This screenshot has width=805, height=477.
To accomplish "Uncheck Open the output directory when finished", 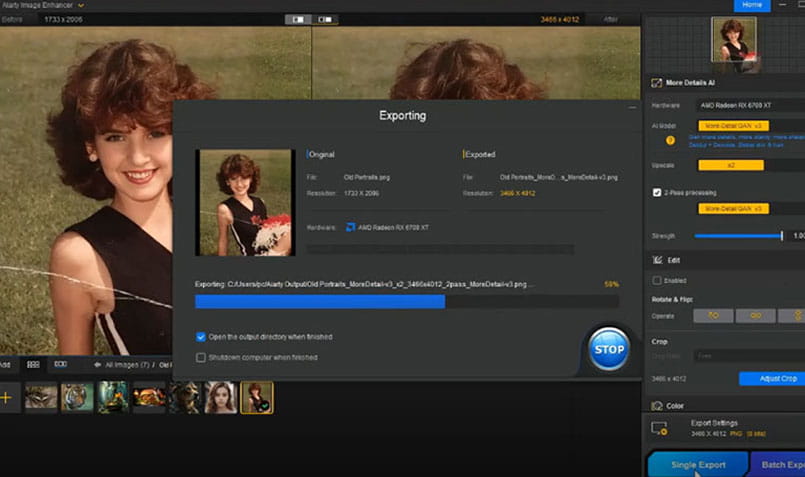I will [x=201, y=337].
